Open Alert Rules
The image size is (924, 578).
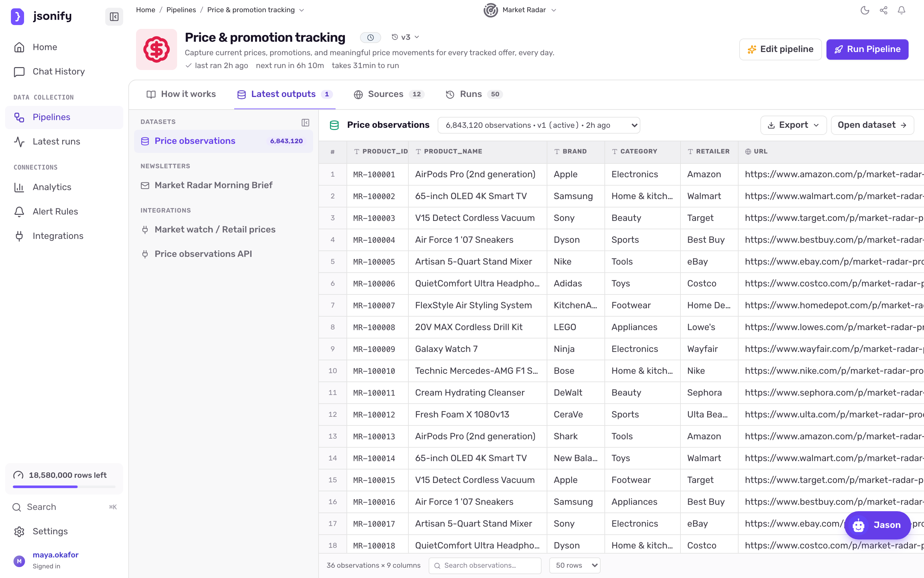click(x=64, y=211)
